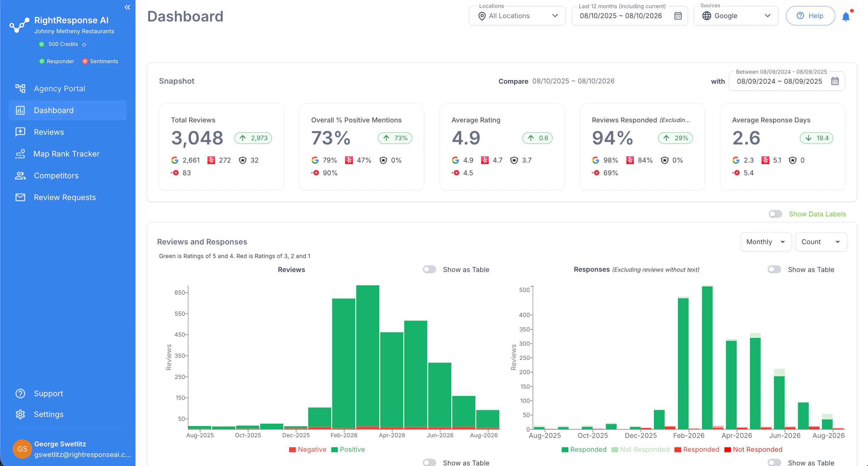Click the 19.4 decrease badge

point(817,138)
